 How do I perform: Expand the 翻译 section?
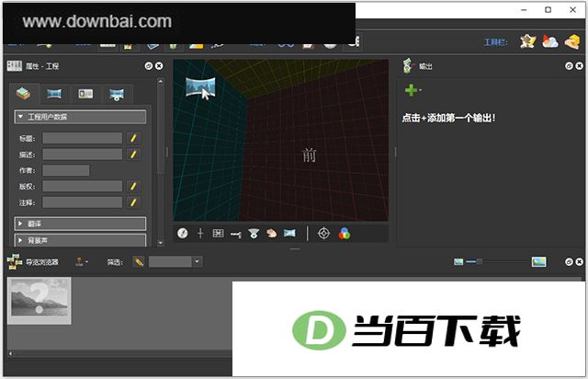[x=80, y=224]
